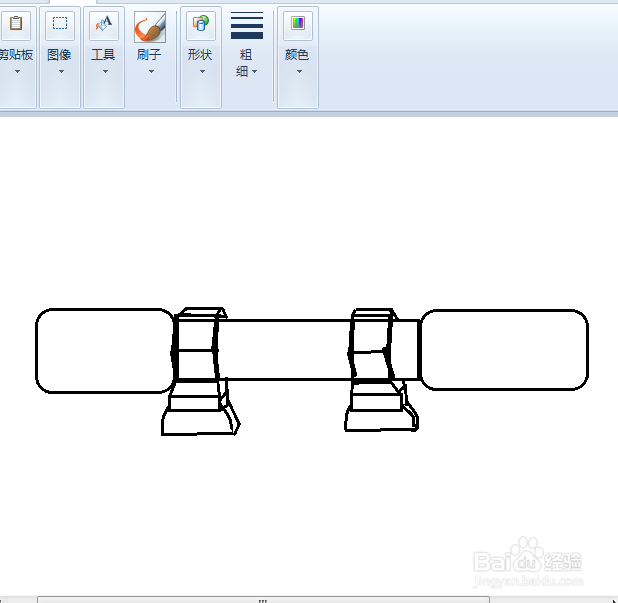Expand the 颜色 dropdown arrow
The width and height of the screenshot is (618, 603).
(300, 72)
